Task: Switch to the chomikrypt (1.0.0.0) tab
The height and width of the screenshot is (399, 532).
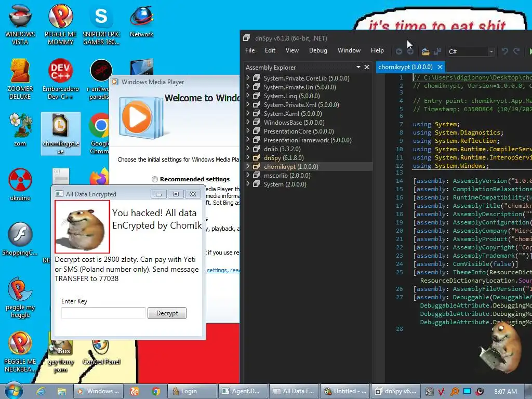Action: point(405,67)
